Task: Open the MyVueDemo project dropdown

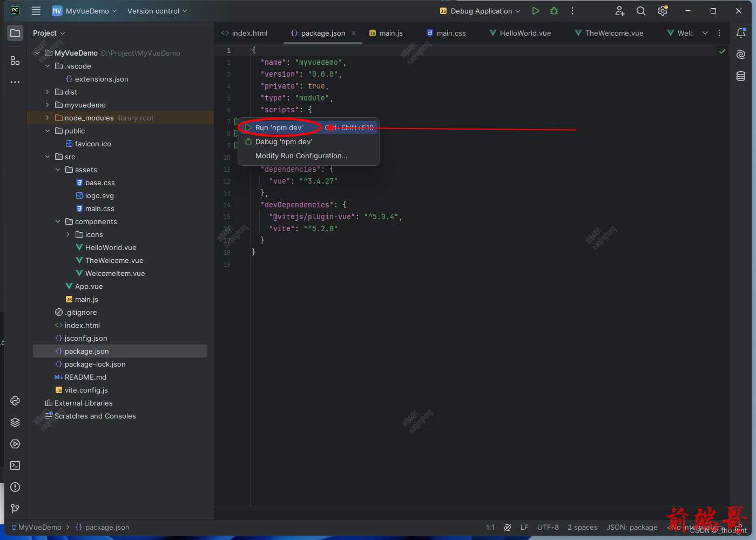Action: [x=84, y=11]
